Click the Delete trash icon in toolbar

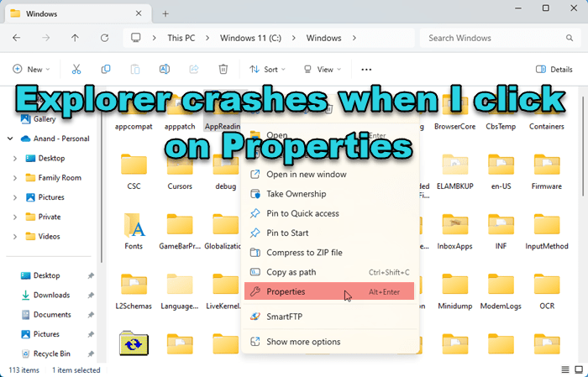pos(223,70)
